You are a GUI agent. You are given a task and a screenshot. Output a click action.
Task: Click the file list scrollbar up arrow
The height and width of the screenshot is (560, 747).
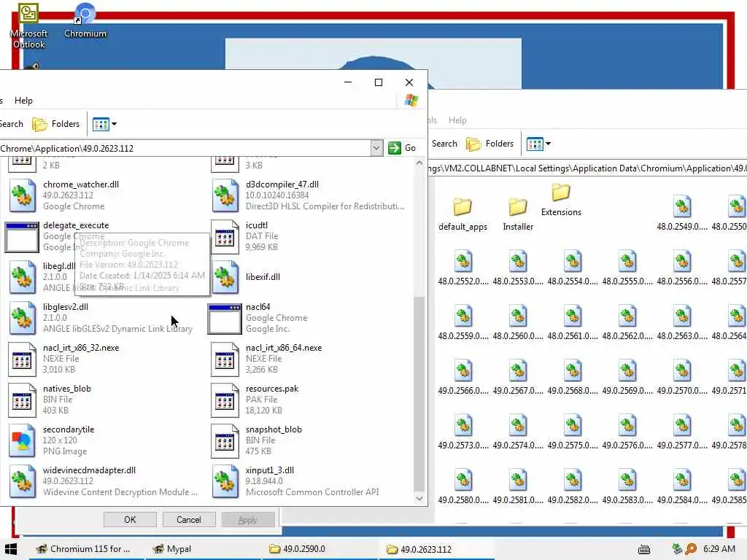pos(419,163)
